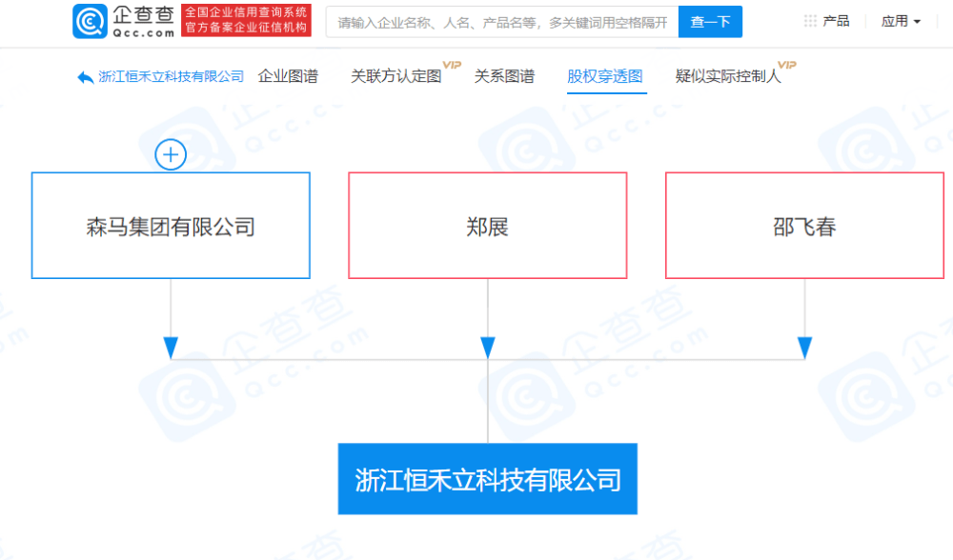This screenshot has height=560, width=953.
Task: Open the 应用 dropdown
Action: tap(898, 20)
